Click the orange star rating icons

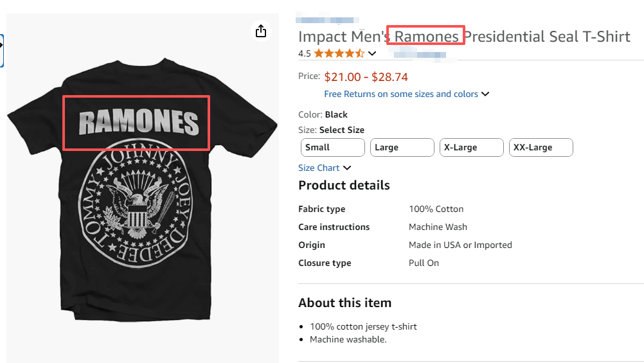point(339,53)
